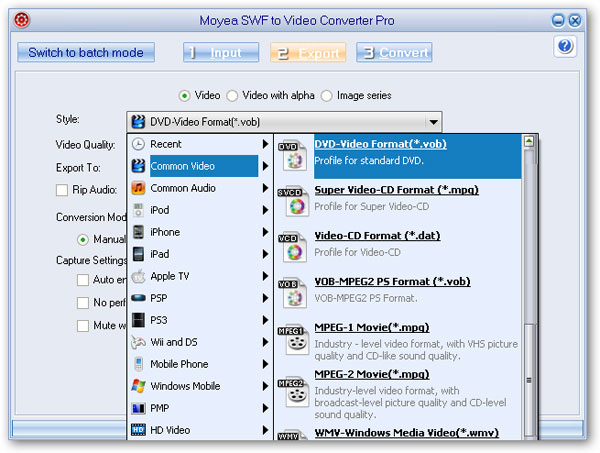600x453 pixels.
Task: Click the Style combo box field
Action: (x=284, y=122)
